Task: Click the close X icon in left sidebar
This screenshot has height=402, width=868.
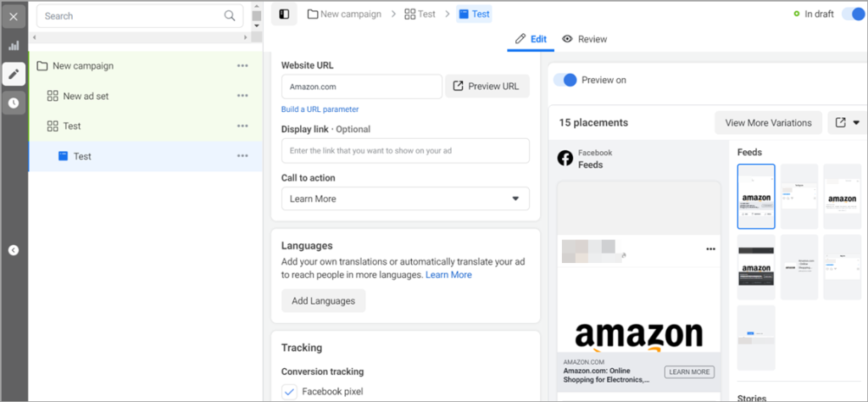Action: click(x=14, y=16)
